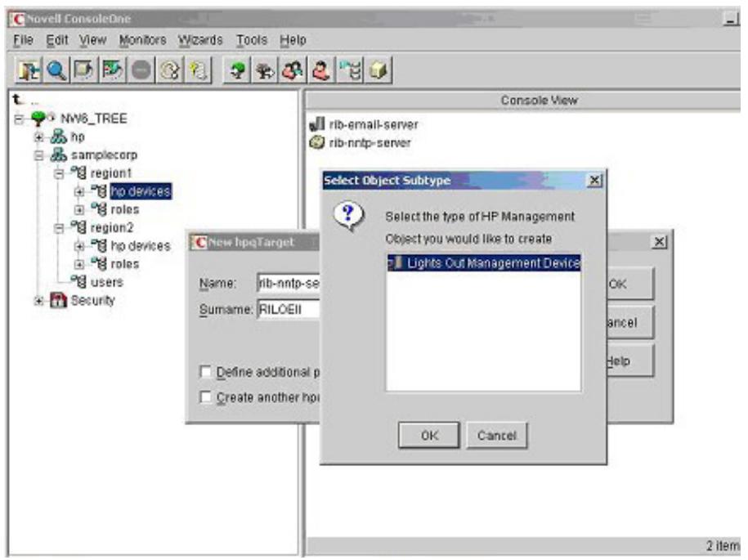Click the new group people icon

click(x=293, y=70)
